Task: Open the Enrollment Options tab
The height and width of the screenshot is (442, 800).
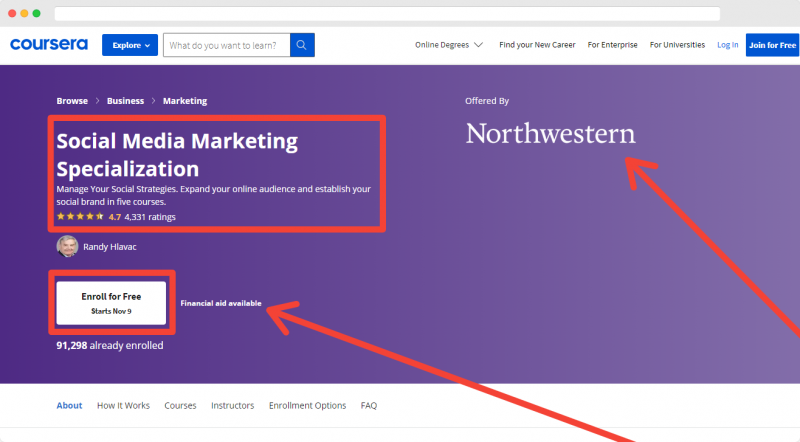Action: [x=308, y=405]
